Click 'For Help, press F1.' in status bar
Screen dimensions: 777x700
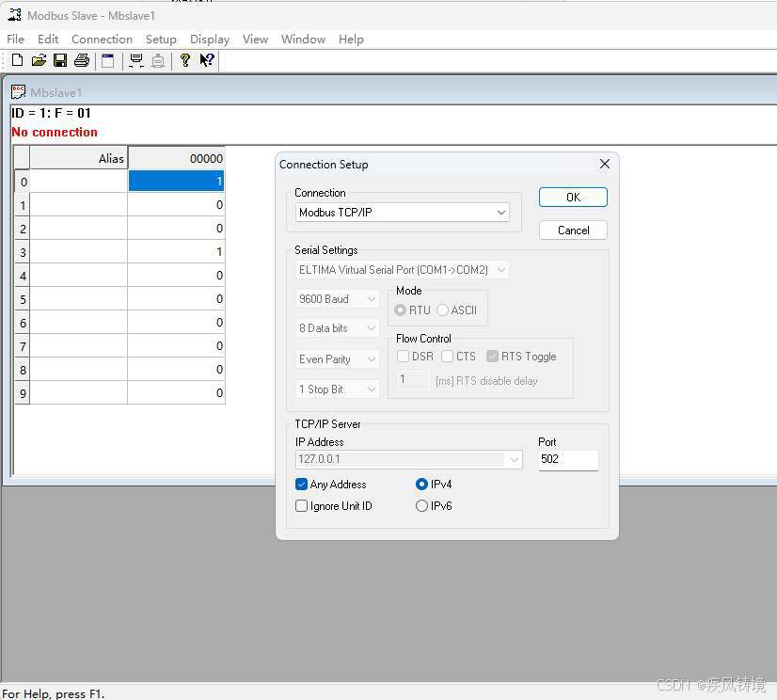click(x=54, y=693)
